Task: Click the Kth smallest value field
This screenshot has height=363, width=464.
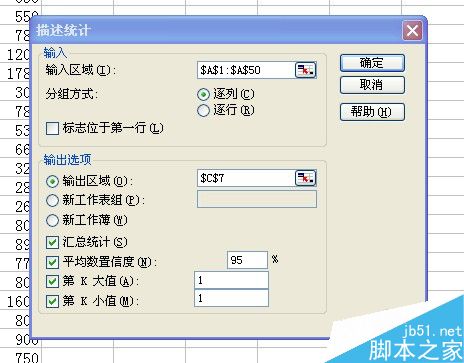Action: pos(231,298)
